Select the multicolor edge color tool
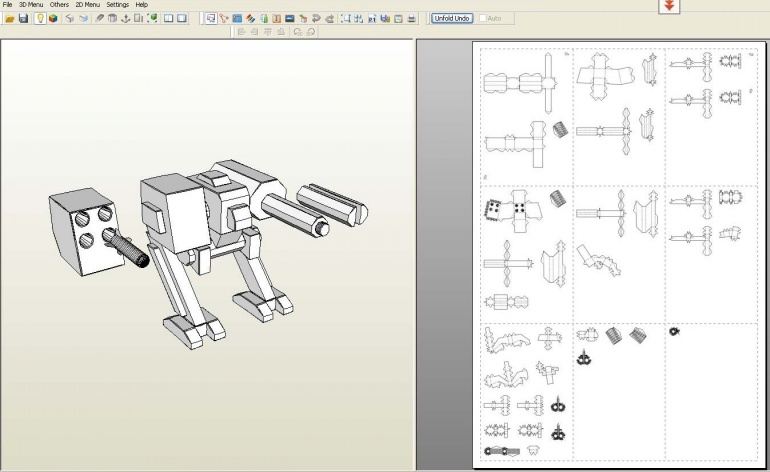Image resolution: width=770 pixels, height=472 pixels. (x=250, y=19)
